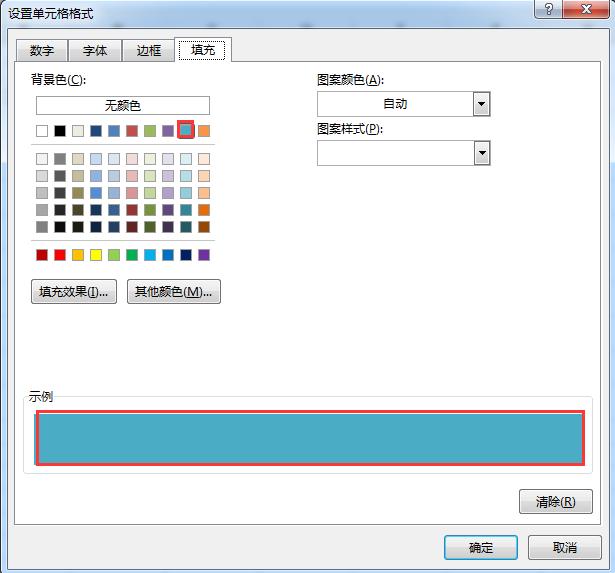The image size is (615, 573).
Task: Click the 图案颜色 combo box showing 自动
Action: [x=404, y=104]
